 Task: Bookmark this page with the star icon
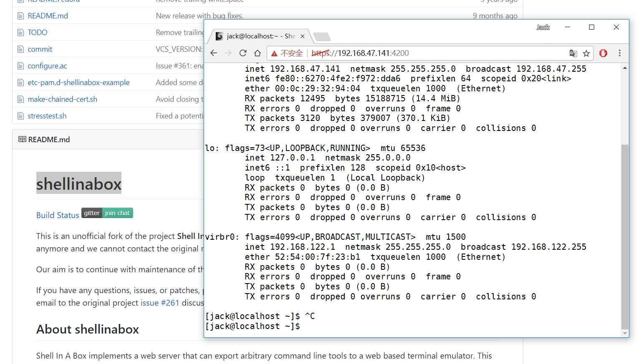[x=586, y=53]
